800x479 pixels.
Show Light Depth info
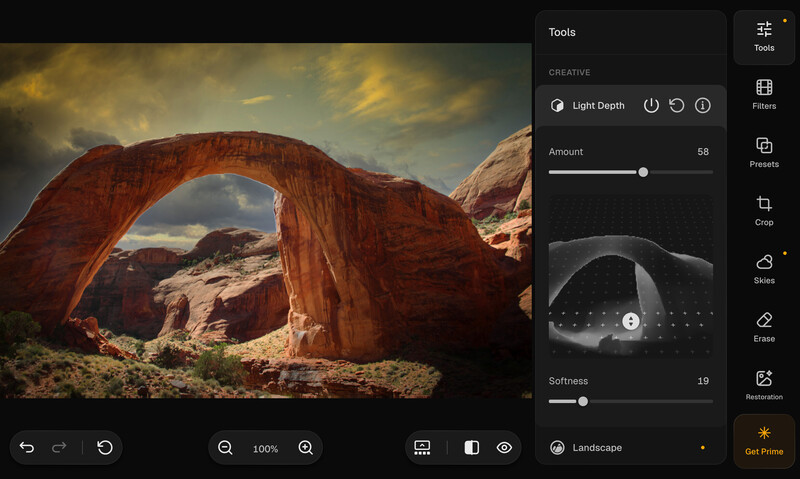[703, 106]
